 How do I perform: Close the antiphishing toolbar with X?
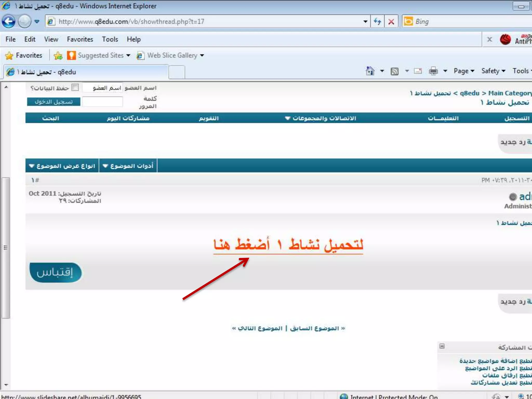489,39
